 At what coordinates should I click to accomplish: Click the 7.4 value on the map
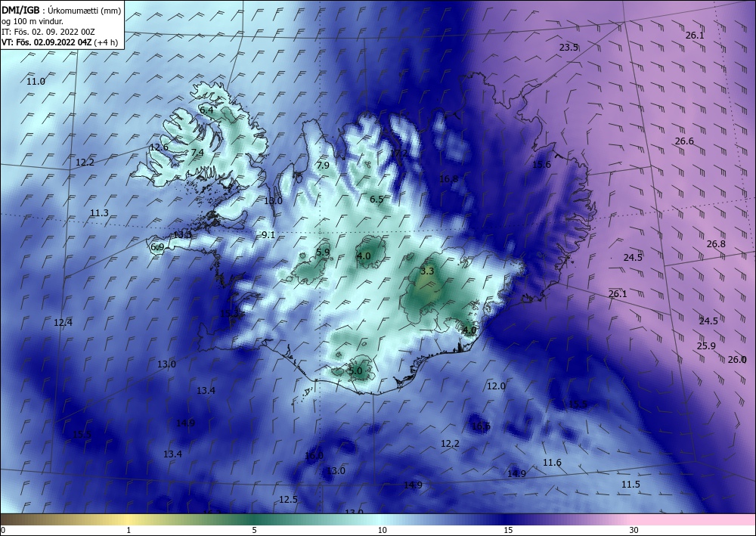pyautogui.click(x=197, y=152)
